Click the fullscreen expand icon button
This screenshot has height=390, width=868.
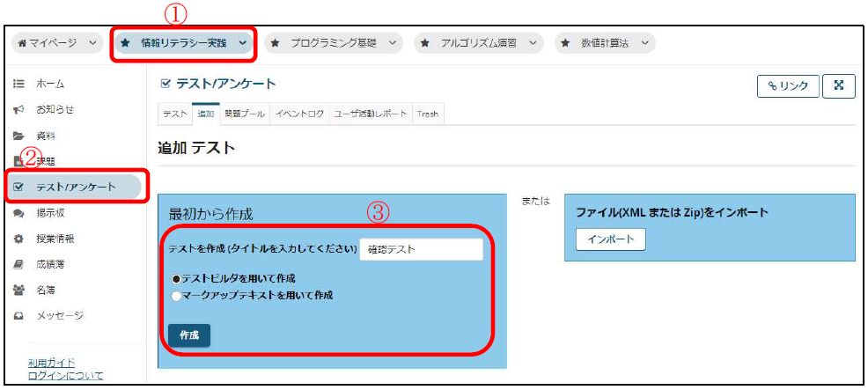838,85
